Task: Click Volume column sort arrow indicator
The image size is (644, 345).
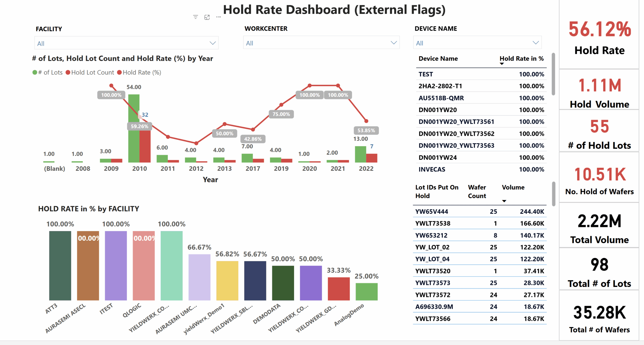Action: (x=504, y=201)
